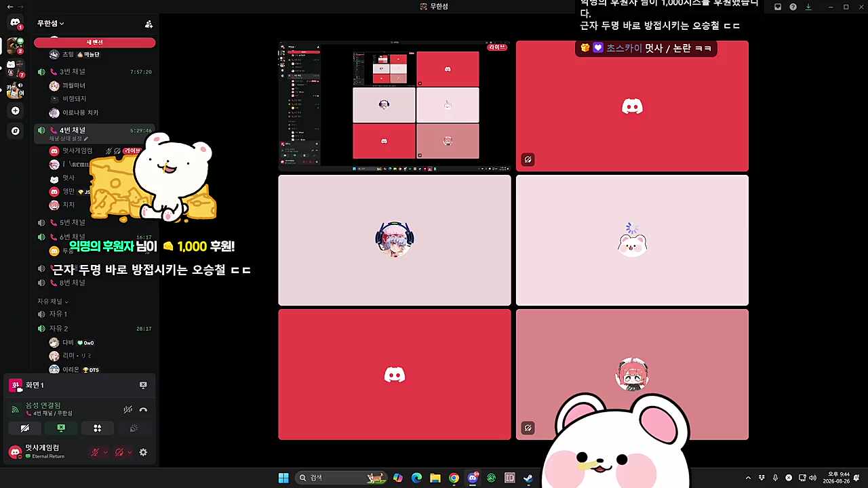
Task: Open headphone output options arrow
Action: (129, 452)
